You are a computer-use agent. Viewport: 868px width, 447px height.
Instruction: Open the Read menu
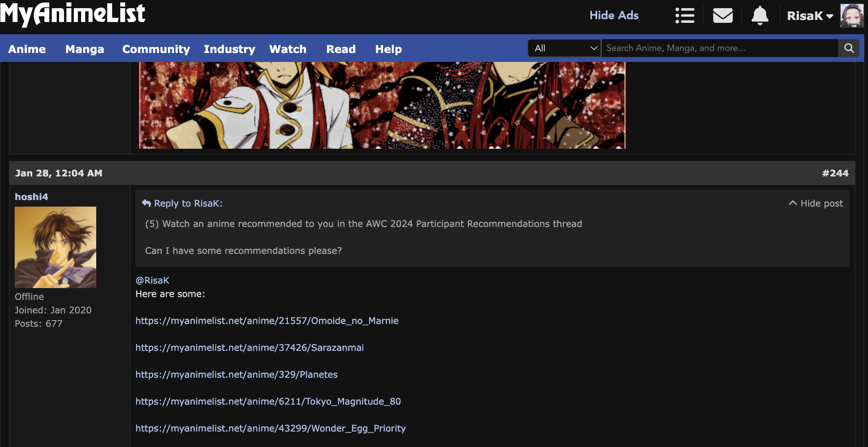click(341, 49)
